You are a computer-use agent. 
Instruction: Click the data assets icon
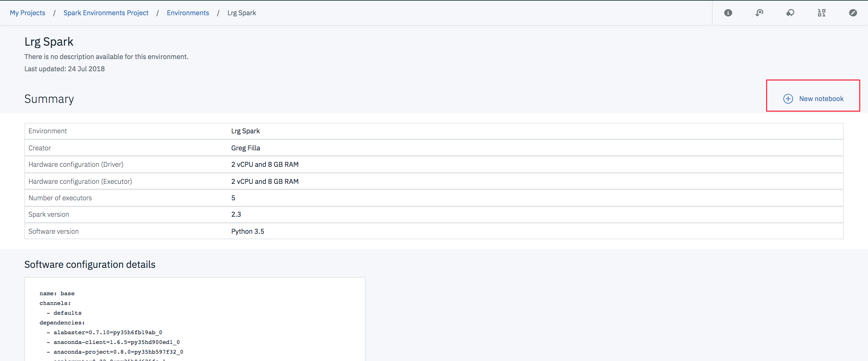(821, 12)
